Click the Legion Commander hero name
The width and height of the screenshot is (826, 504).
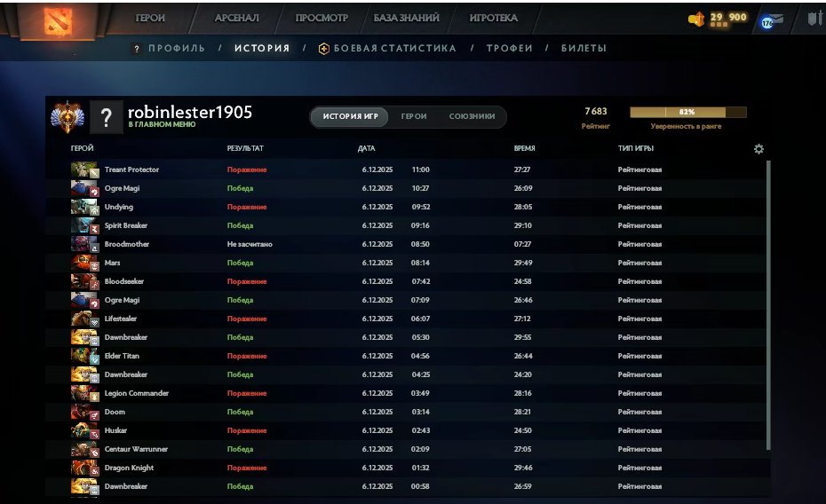[137, 393]
